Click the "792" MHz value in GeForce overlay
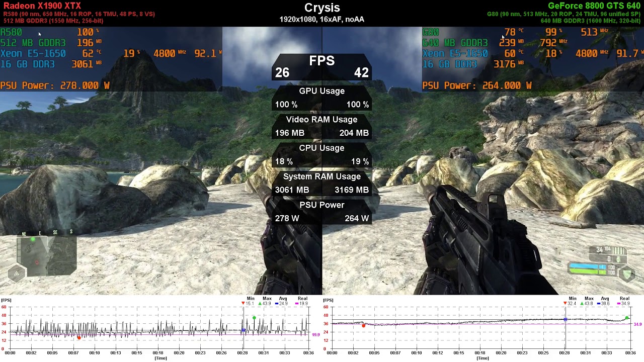644x362 pixels. 548,43
